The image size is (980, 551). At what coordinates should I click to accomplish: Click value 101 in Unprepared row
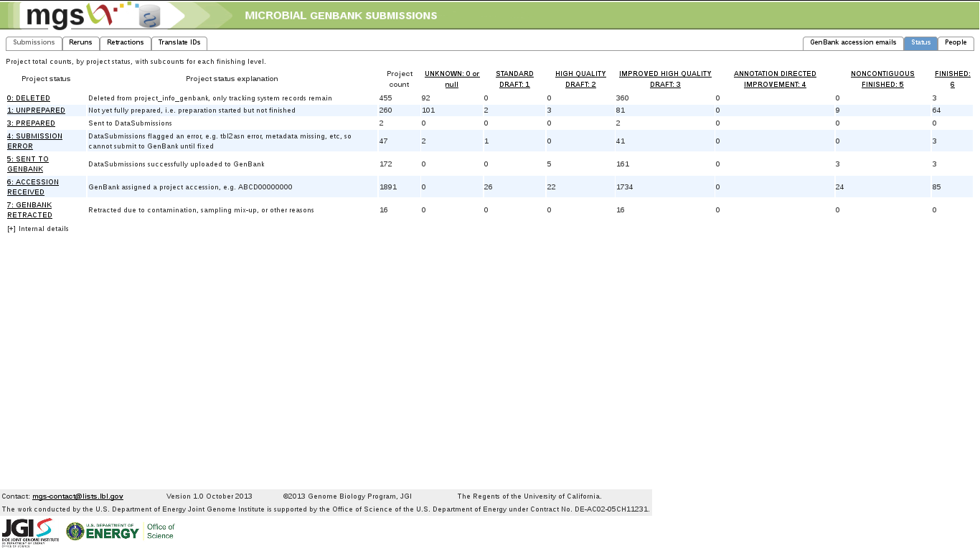click(428, 110)
